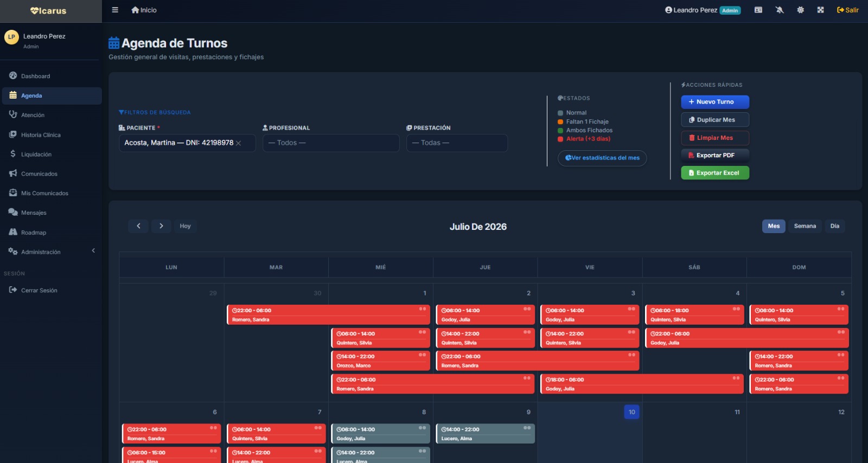Open the Quintero, Silvia 06:00 - 18:00 shift
The image size is (868, 463).
(x=694, y=315)
